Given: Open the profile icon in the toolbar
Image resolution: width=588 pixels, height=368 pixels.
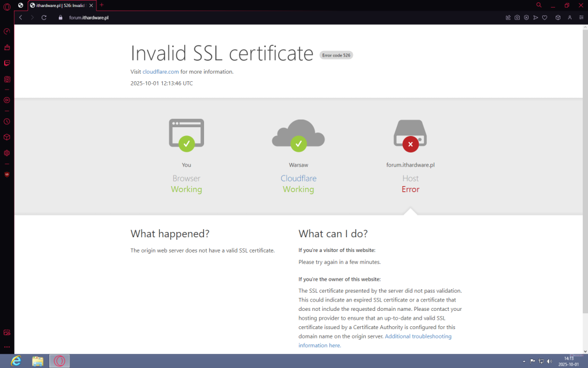Looking at the screenshot, I should click(569, 18).
